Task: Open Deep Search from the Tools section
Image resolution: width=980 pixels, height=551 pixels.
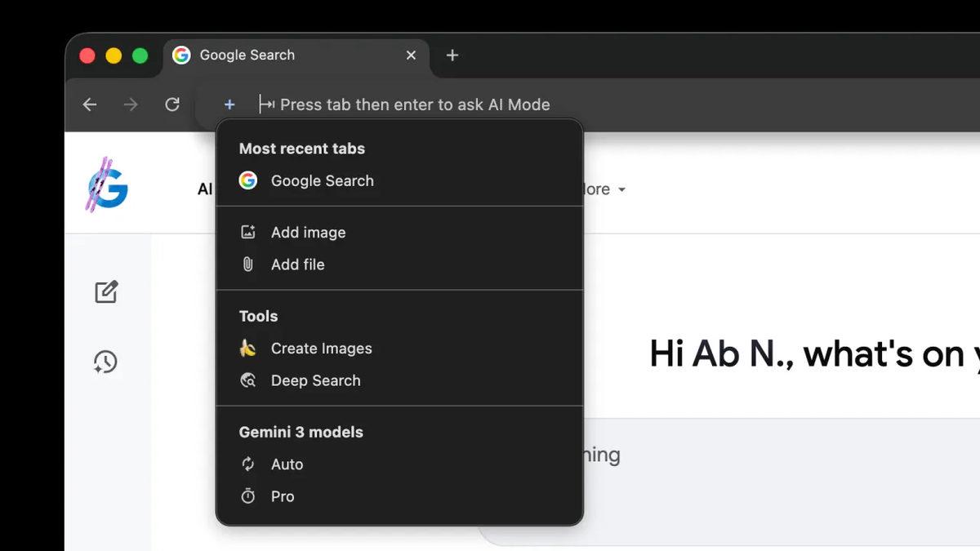Action: coord(316,380)
